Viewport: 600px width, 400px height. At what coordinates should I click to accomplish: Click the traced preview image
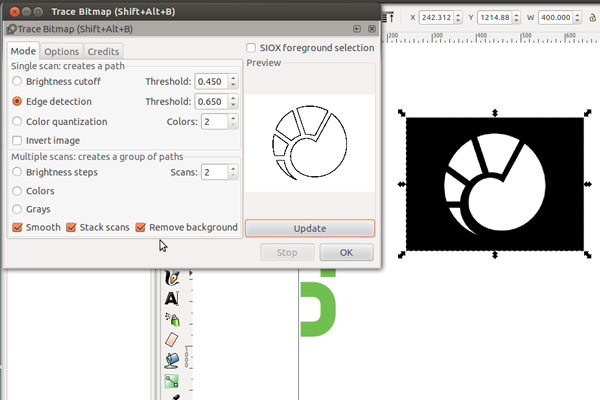pos(310,142)
